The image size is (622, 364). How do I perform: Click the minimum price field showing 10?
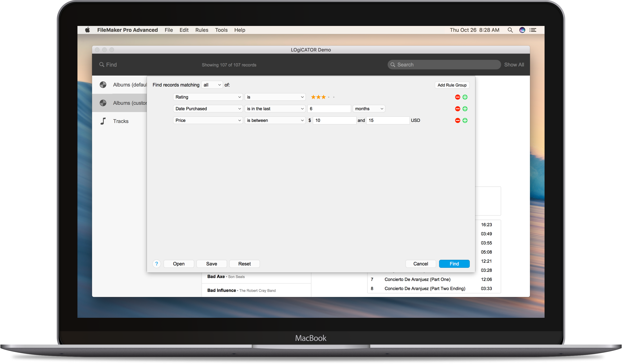[335, 120]
